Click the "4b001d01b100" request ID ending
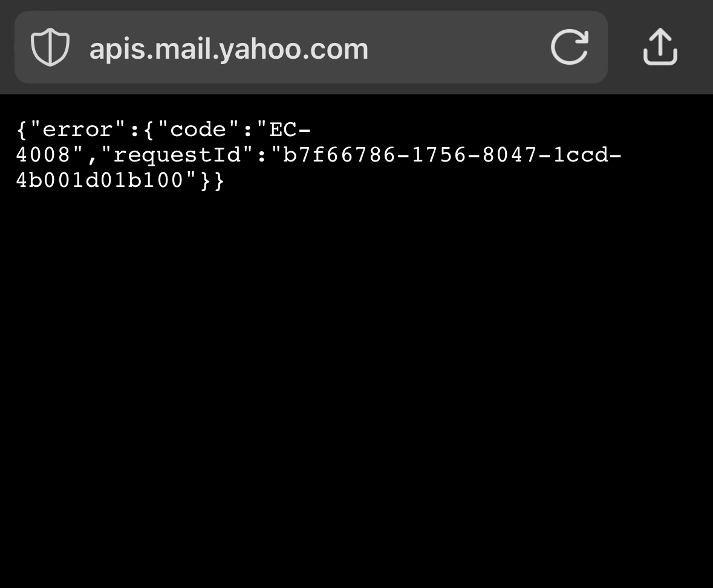The height and width of the screenshot is (588, 713). 99,180
